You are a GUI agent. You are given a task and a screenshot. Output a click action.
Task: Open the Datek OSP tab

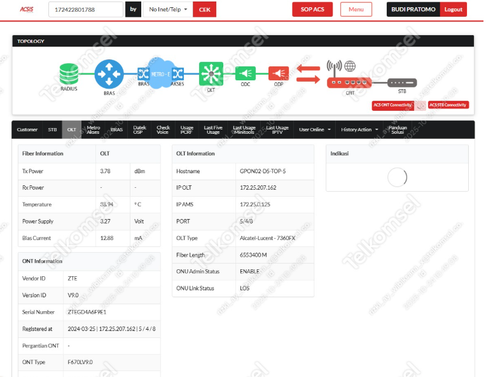(139, 130)
